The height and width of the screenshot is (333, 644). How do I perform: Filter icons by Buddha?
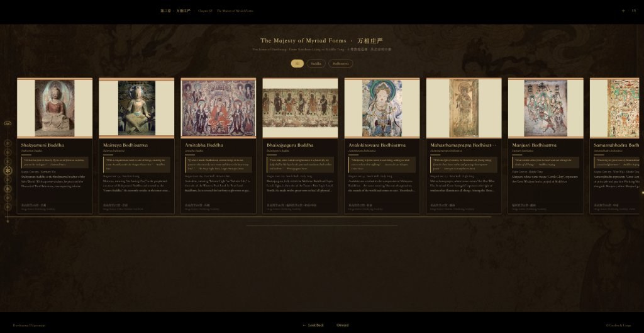pos(316,64)
